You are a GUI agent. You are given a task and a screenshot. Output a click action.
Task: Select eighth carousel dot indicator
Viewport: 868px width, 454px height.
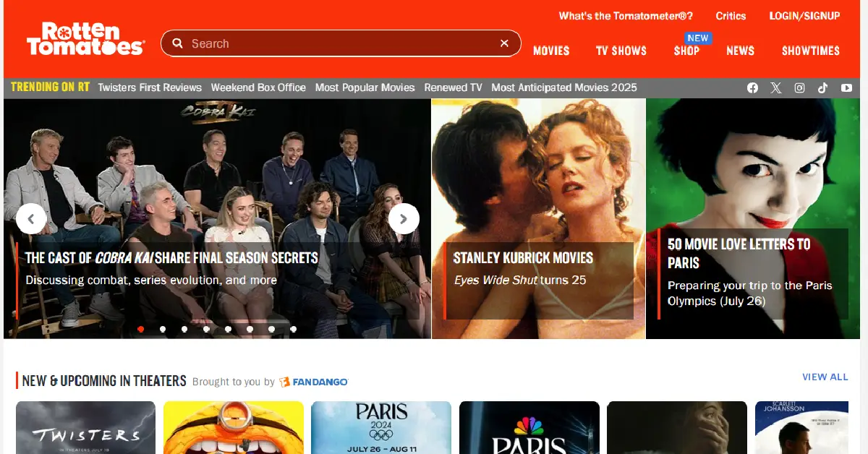coord(293,329)
